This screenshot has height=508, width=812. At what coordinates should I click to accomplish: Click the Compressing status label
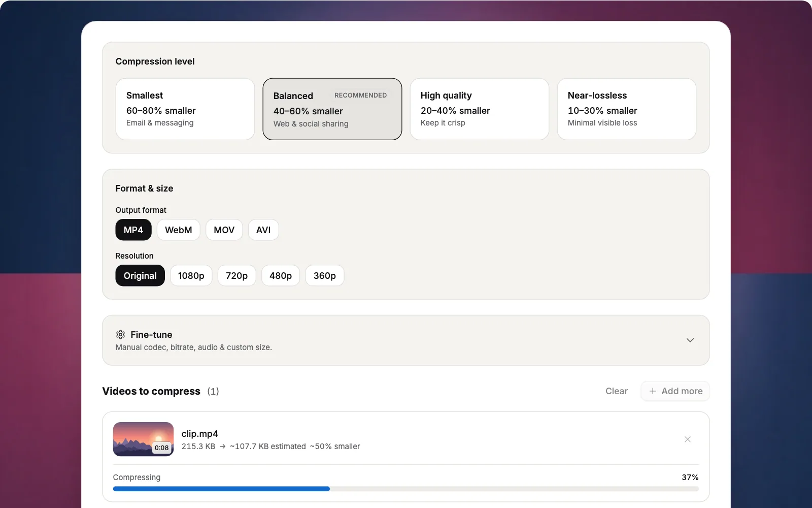pos(137,478)
